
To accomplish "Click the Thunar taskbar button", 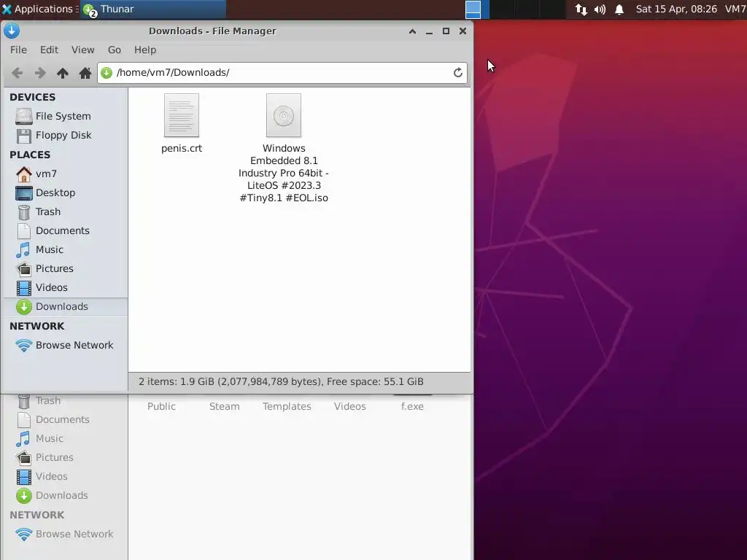I will pos(153,9).
